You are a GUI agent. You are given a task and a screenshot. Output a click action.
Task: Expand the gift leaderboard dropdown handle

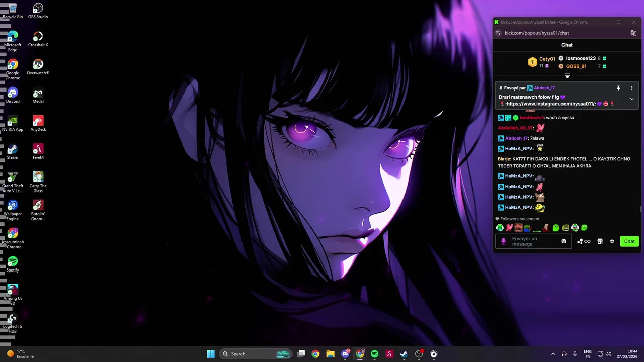pyautogui.click(x=567, y=76)
